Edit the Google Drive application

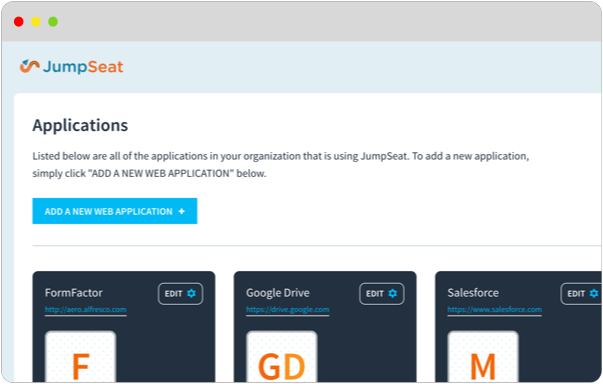[382, 294]
